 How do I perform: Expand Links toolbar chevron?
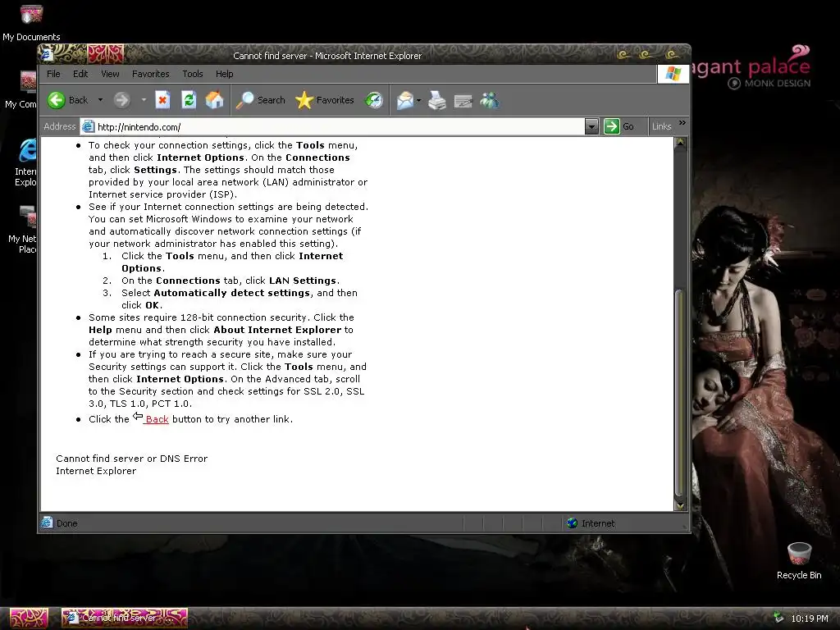(682, 123)
